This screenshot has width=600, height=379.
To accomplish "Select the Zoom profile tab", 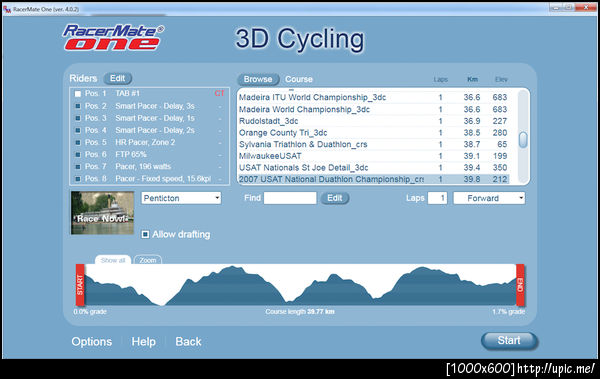I will coord(148,260).
